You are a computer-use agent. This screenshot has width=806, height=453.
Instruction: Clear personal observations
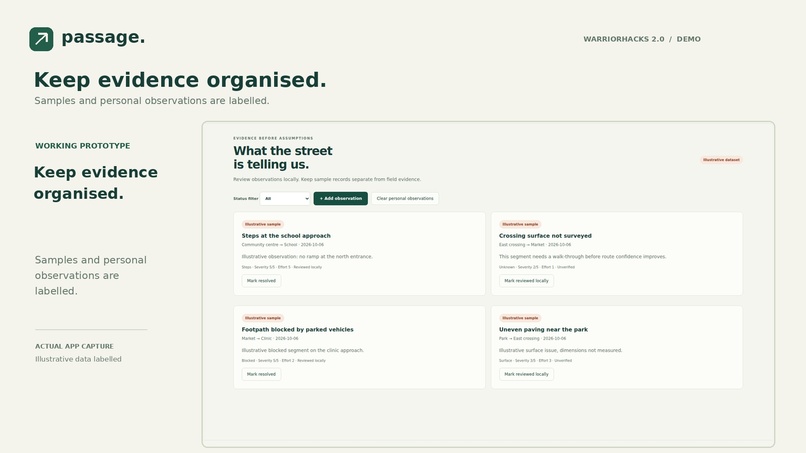[x=405, y=198]
